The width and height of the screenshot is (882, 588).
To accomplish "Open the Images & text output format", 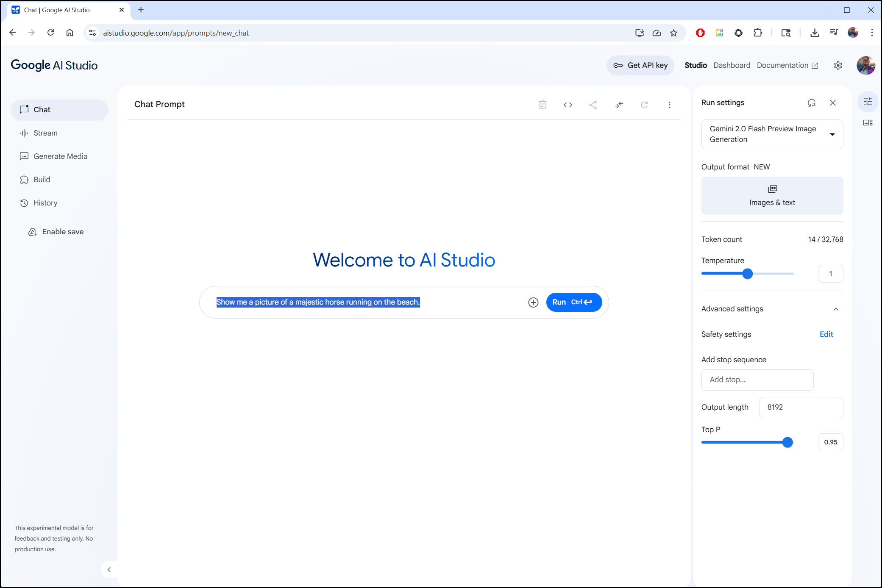I will tap(772, 196).
